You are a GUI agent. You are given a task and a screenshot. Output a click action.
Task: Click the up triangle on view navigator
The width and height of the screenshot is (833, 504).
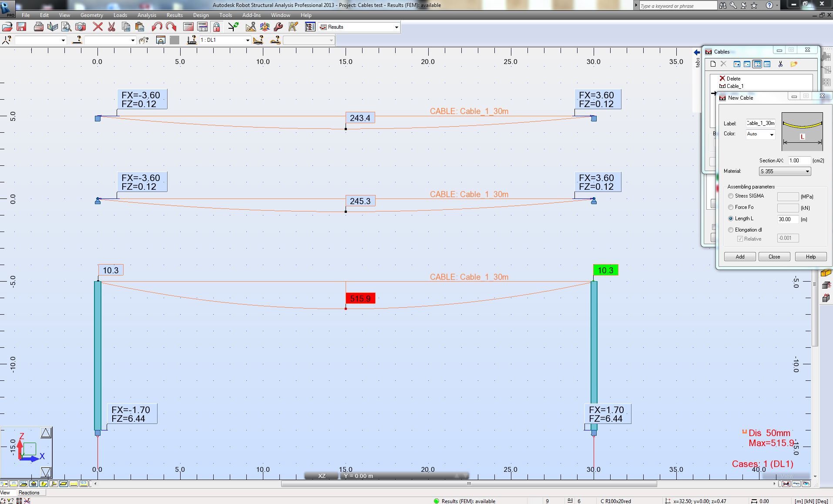tap(46, 433)
